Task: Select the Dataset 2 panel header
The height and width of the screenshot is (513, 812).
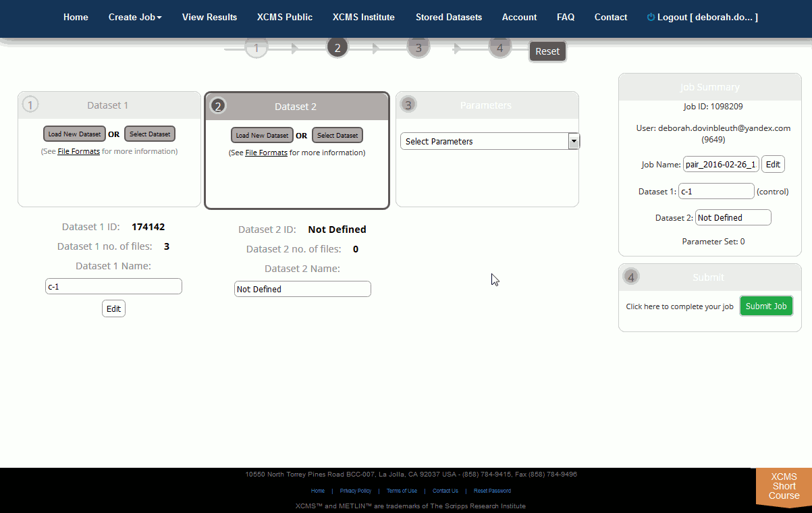Action: [x=297, y=107]
